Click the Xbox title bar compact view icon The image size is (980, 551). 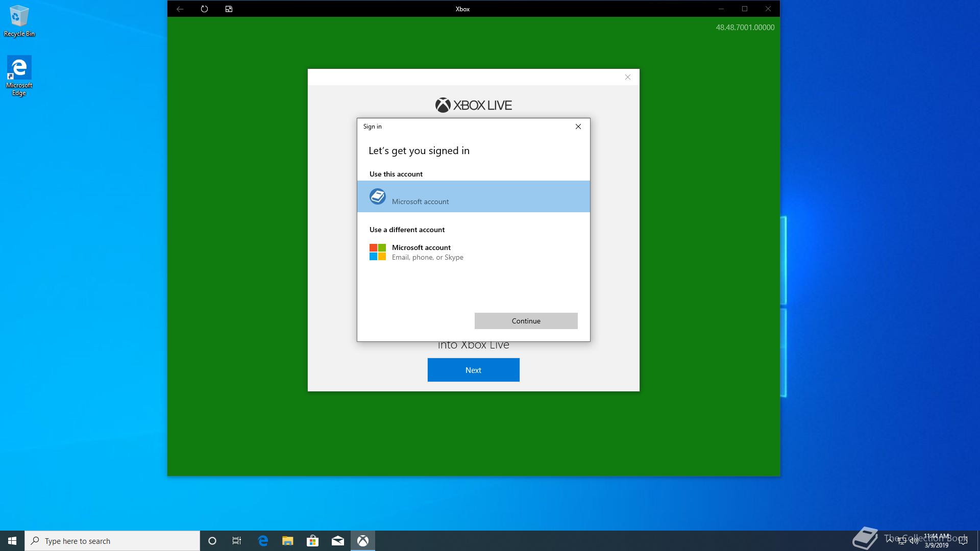click(229, 9)
